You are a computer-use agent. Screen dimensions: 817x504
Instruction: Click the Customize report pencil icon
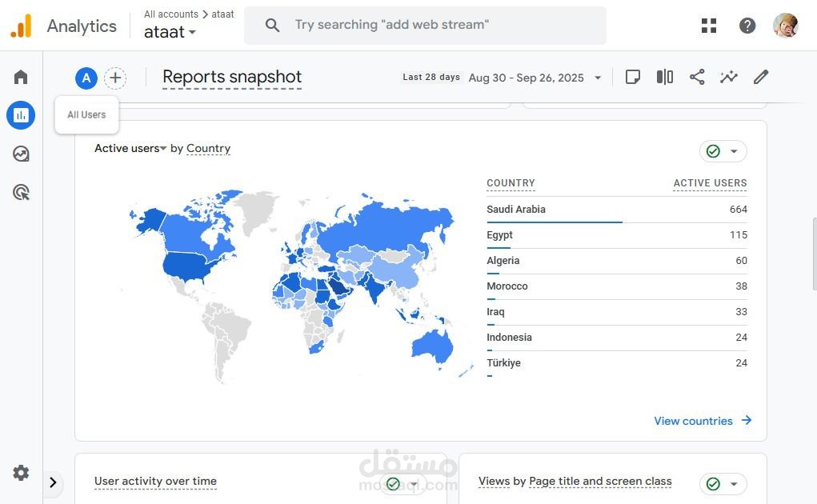coord(761,77)
